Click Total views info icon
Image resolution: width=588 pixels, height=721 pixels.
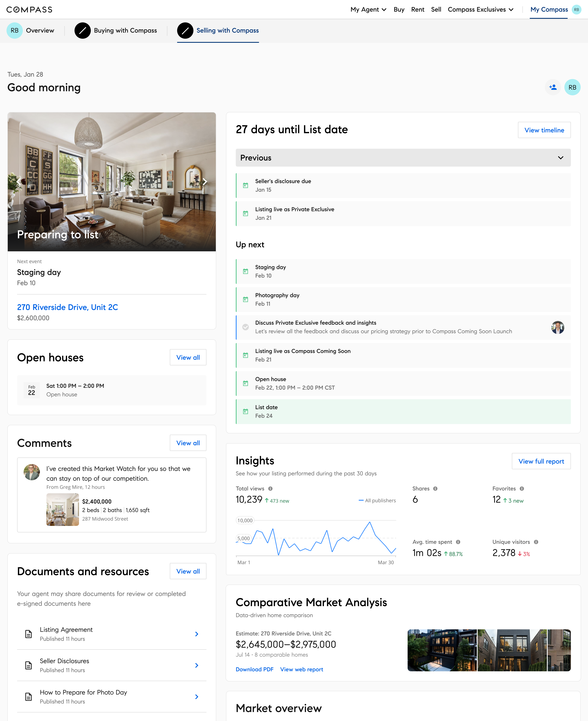coord(270,489)
